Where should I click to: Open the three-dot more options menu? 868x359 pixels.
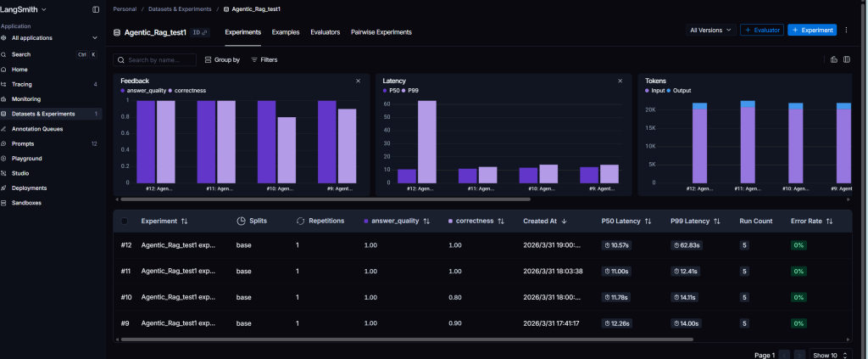coord(846,30)
